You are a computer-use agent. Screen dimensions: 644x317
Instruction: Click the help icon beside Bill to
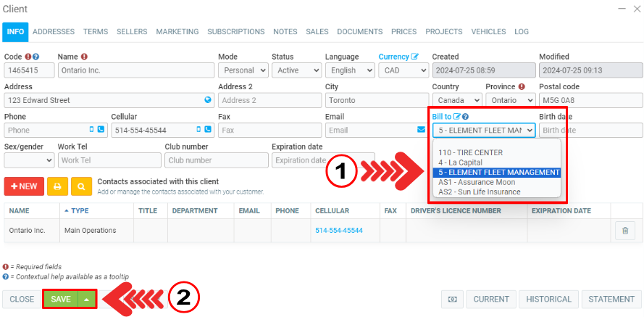pyautogui.click(x=466, y=116)
